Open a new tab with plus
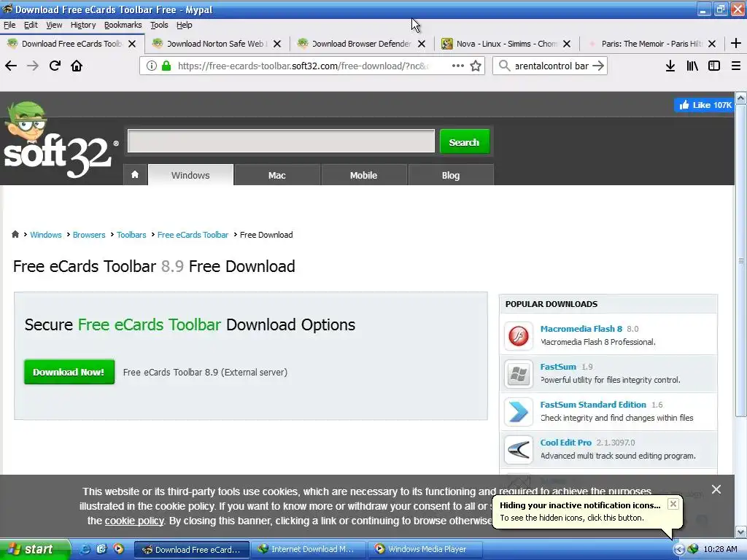 [735, 43]
